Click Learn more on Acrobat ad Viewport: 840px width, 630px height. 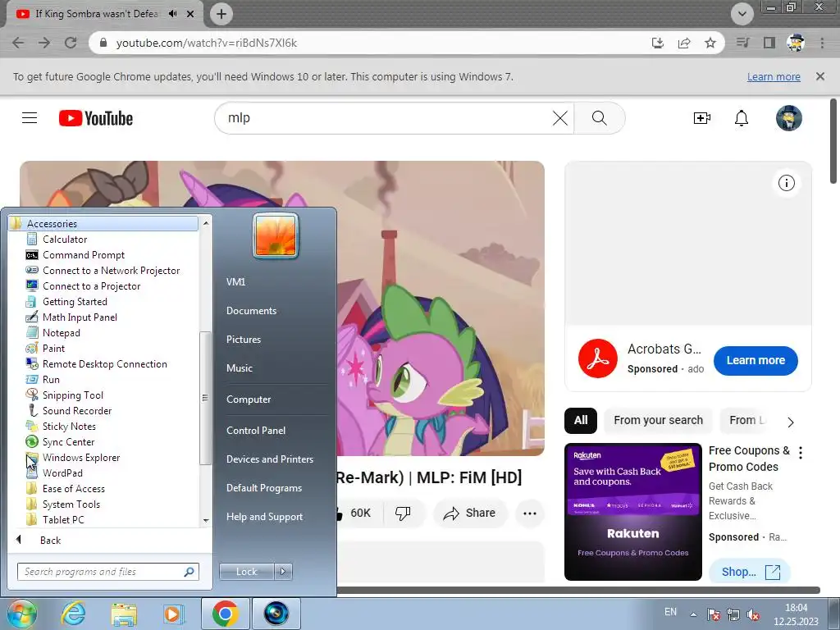click(756, 361)
